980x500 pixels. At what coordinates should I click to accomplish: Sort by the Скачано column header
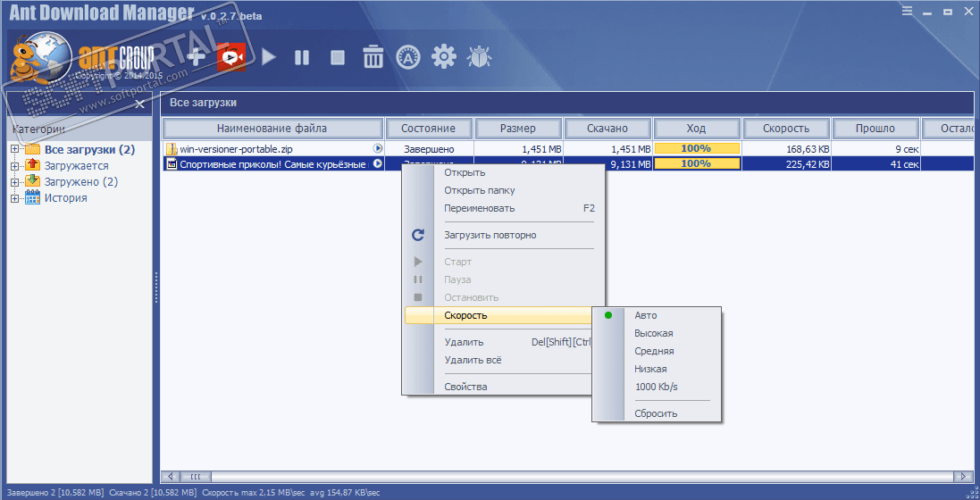607,129
